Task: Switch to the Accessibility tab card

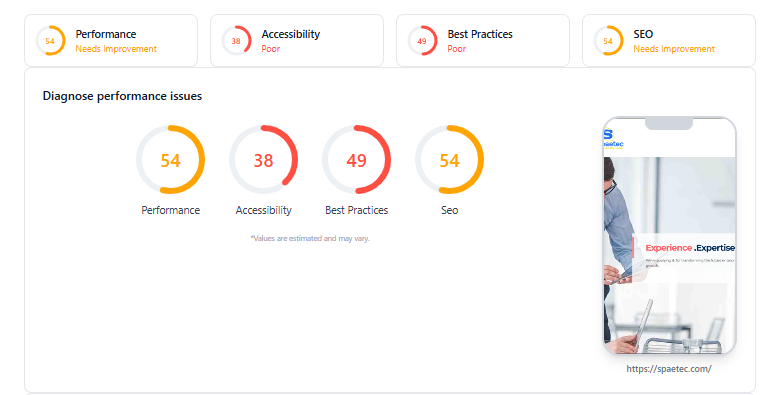Action: (297, 41)
